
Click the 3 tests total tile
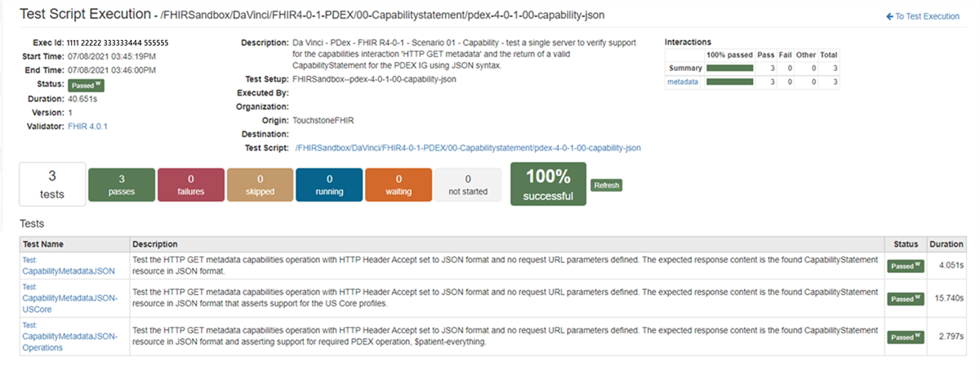coord(51,185)
